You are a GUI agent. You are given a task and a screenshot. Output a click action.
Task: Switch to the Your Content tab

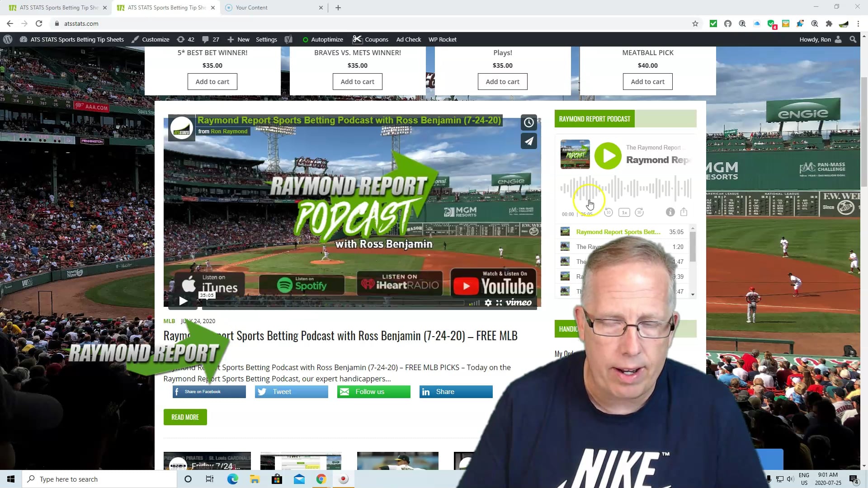274,8
